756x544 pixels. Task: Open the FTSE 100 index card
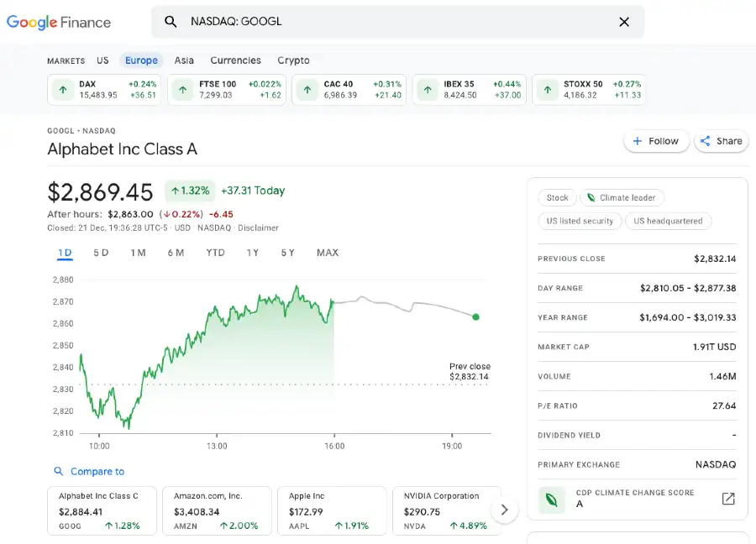click(x=227, y=90)
